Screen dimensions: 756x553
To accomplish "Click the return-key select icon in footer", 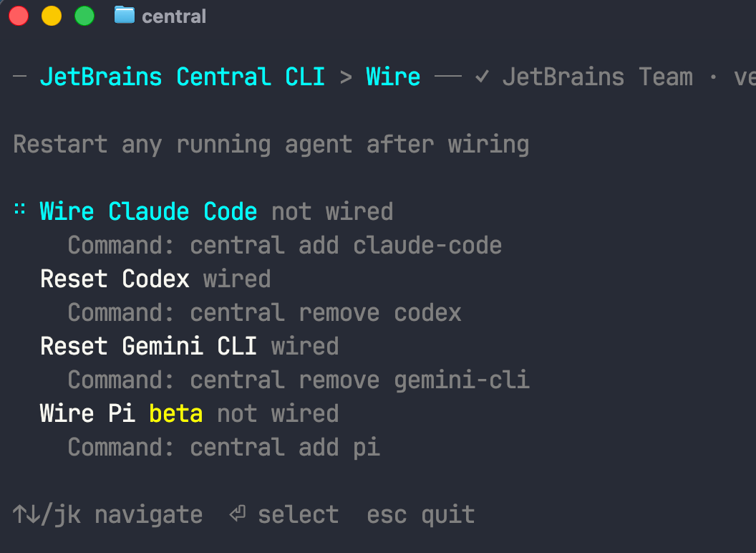I will point(237,514).
